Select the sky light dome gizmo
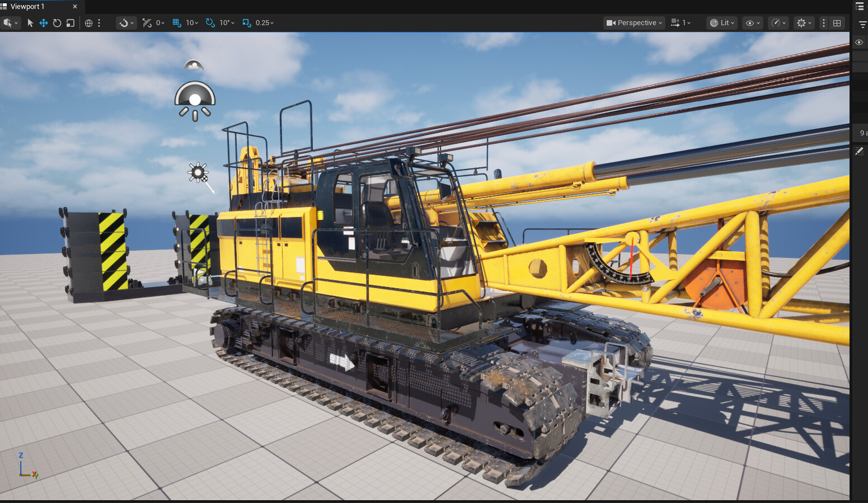The height and width of the screenshot is (503, 868). pos(195,100)
